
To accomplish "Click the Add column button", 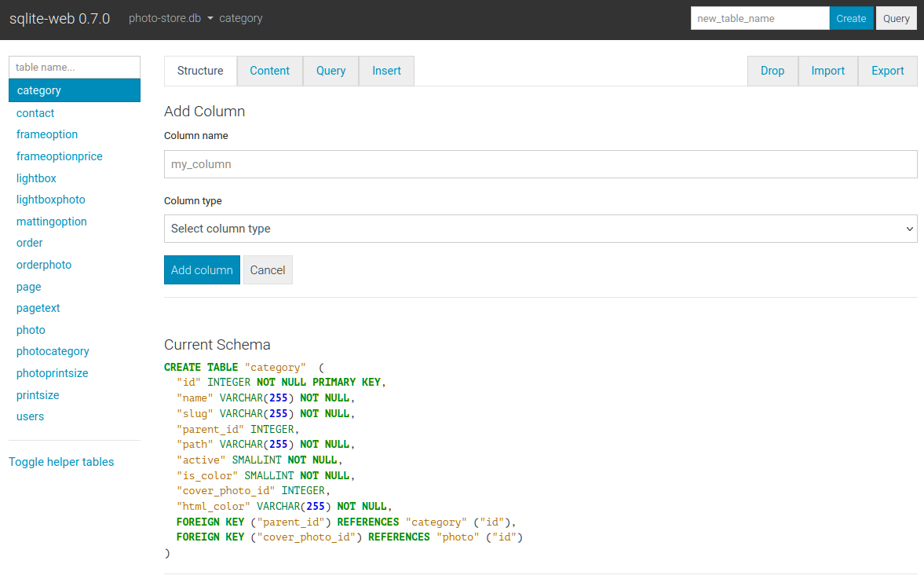I will pyautogui.click(x=202, y=269).
